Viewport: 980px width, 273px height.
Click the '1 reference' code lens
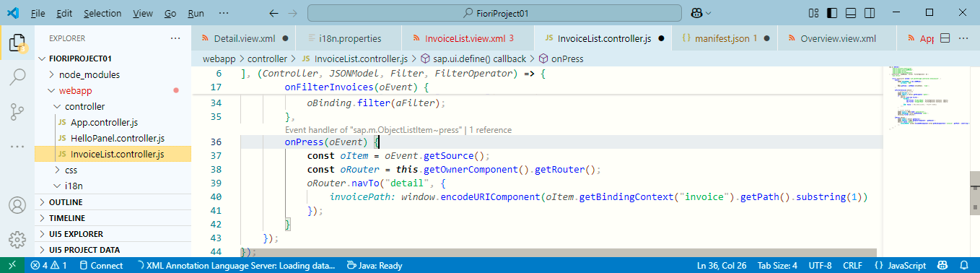490,130
